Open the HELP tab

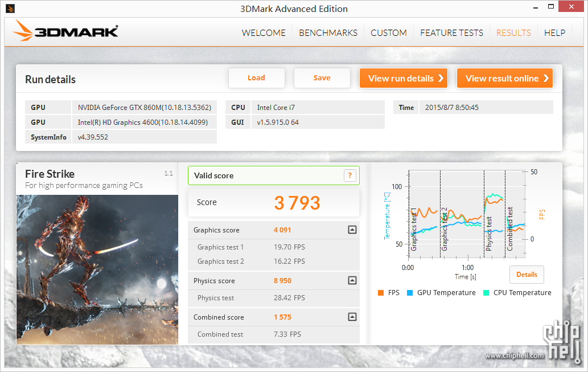554,32
